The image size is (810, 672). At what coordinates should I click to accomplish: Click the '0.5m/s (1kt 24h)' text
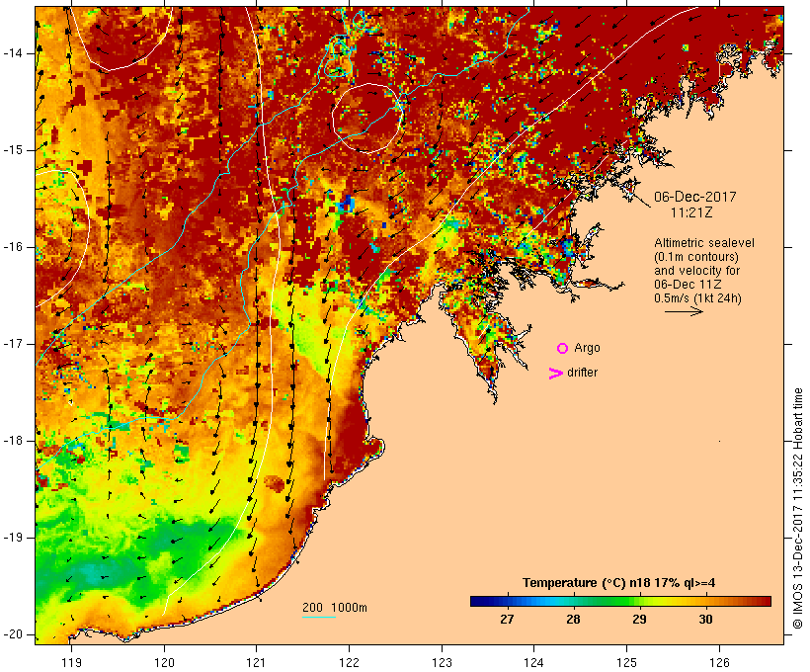(x=697, y=298)
